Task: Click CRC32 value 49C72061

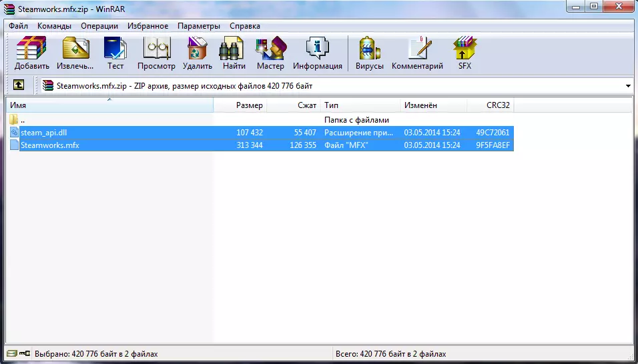Action: point(493,133)
